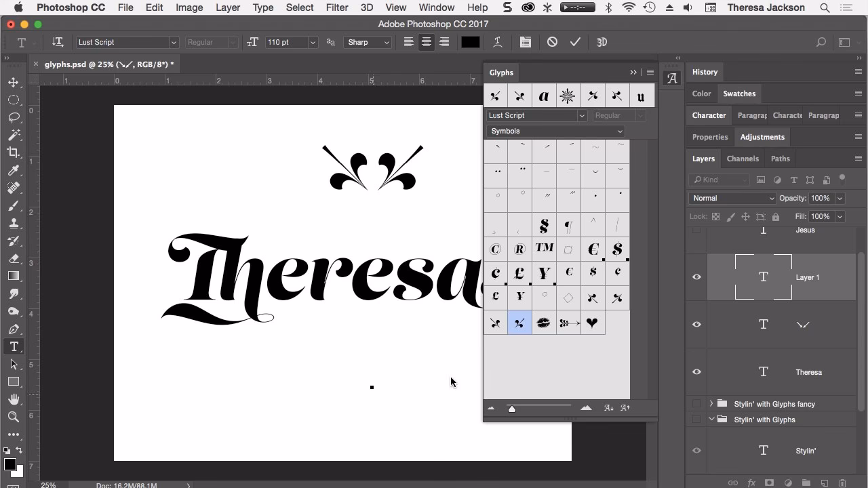The image size is (868, 488).
Task: Open the Normal blend mode dropdown
Action: pos(732,198)
